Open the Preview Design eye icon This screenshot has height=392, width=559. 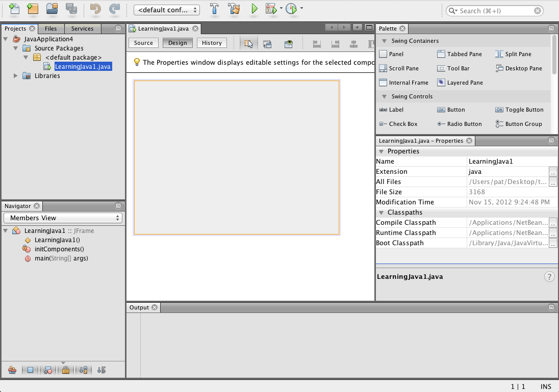coord(288,44)
